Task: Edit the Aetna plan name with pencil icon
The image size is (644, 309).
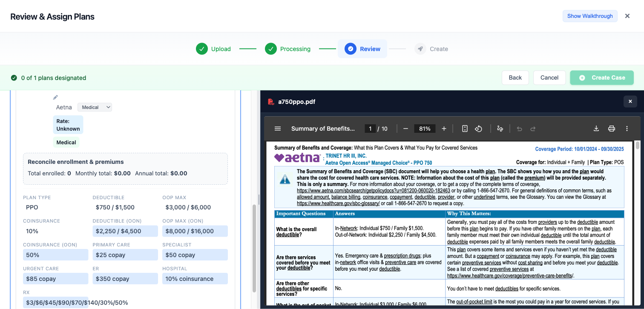Action: [55, 97]
